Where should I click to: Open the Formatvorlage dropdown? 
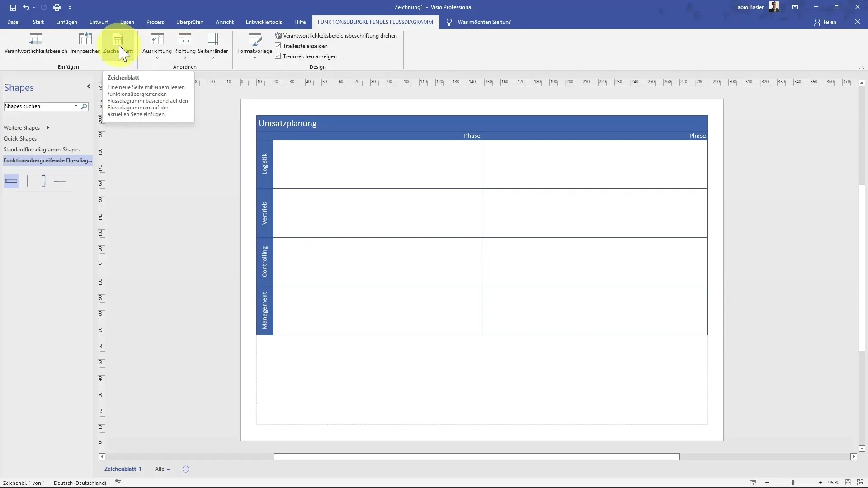click(255, 46)
